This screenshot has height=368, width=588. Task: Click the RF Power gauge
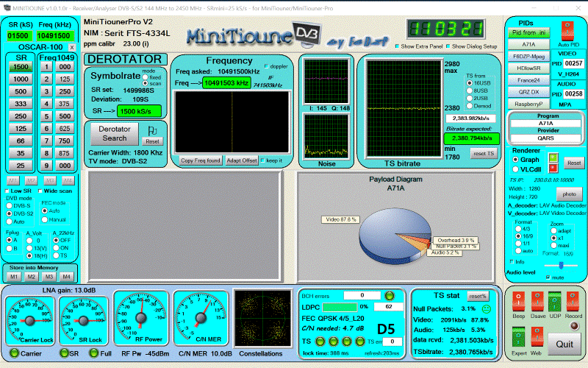[141, 318]
